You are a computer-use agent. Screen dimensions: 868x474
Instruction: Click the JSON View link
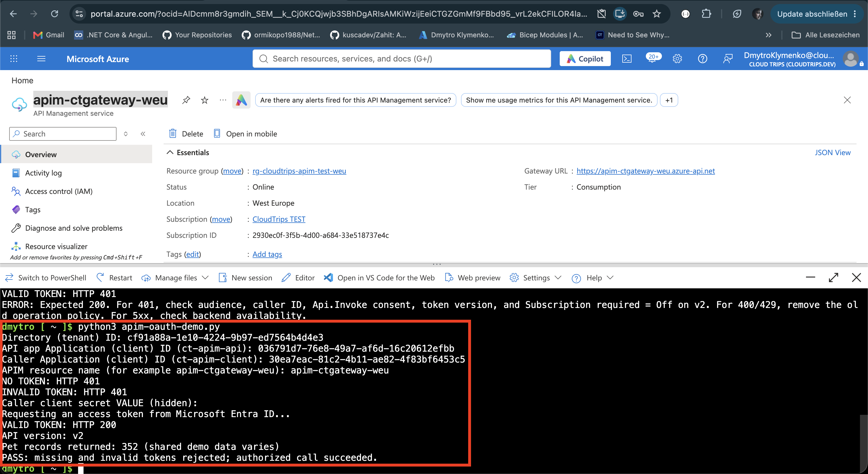tap(833, 153)
